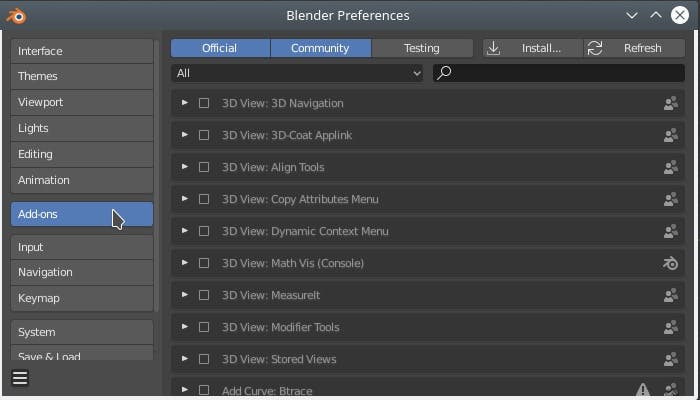Click community icon on Modifier Tools row
Image resolution: width=700 pixels, height=400 pixels.
[671, 327]
